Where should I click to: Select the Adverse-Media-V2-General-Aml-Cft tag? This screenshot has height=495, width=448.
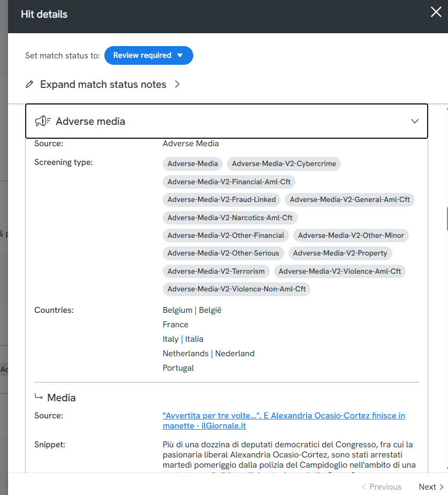pos(350,199)
